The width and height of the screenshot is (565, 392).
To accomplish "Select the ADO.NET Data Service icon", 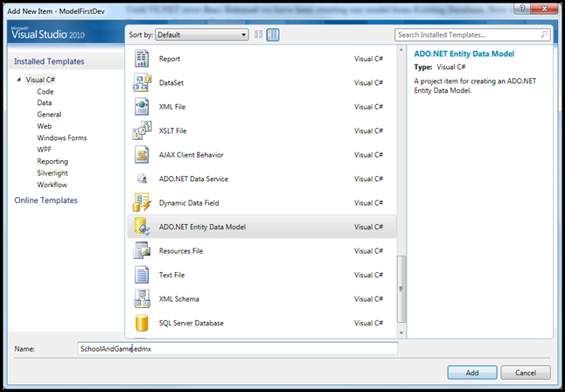I will [x=142, y=178].
